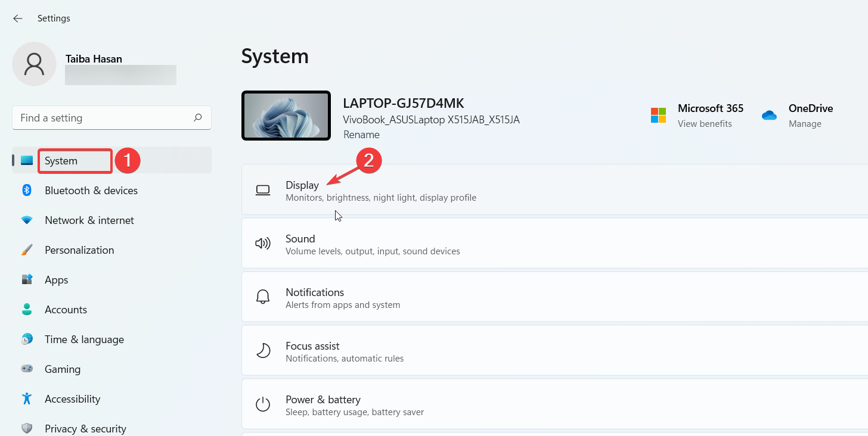Open Notifications settings

point(554,297)
